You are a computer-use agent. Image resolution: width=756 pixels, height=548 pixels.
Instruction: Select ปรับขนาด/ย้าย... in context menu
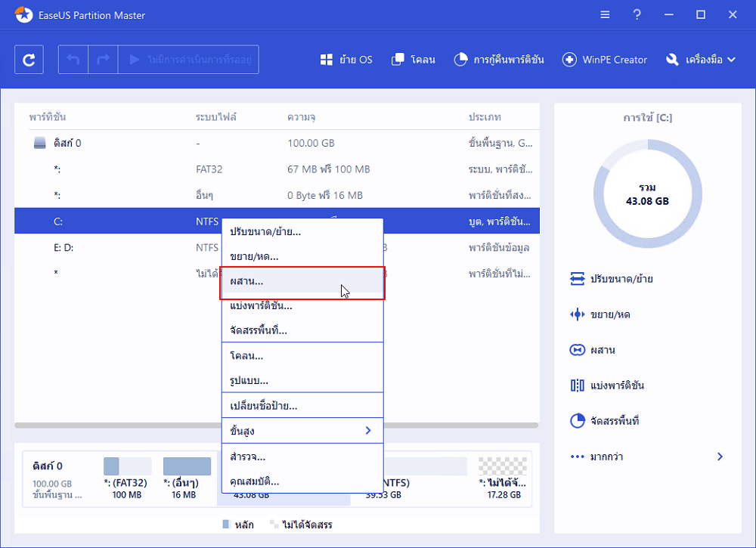pos(302,232)
